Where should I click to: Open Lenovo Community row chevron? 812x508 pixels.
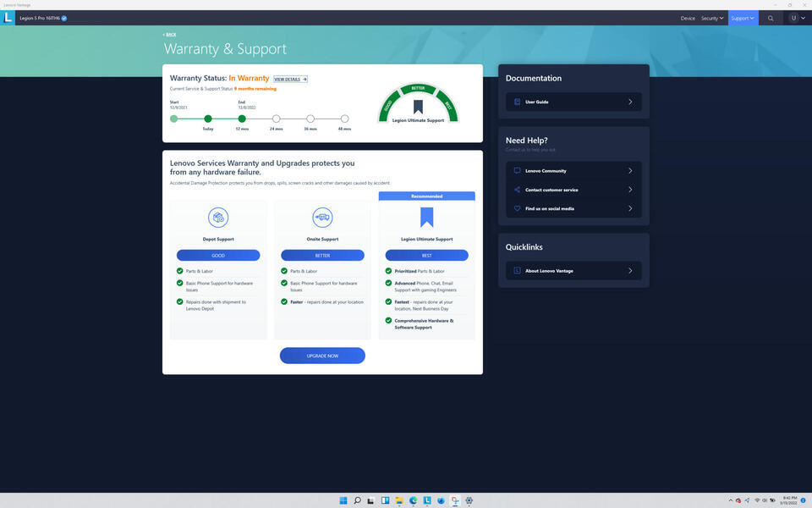[x=630, y=170]
